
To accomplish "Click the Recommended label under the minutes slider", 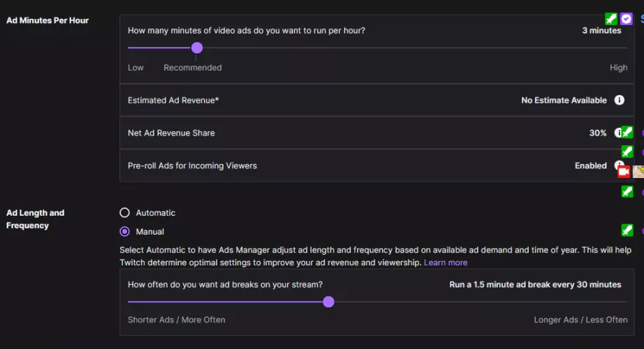I will (193, 68).
